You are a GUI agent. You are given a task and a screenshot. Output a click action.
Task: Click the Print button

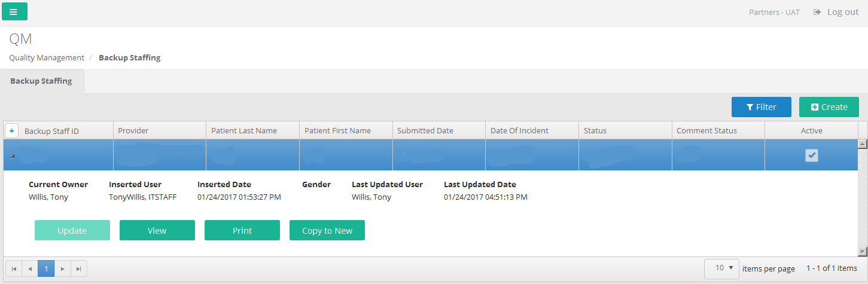(x=242, y=230)
